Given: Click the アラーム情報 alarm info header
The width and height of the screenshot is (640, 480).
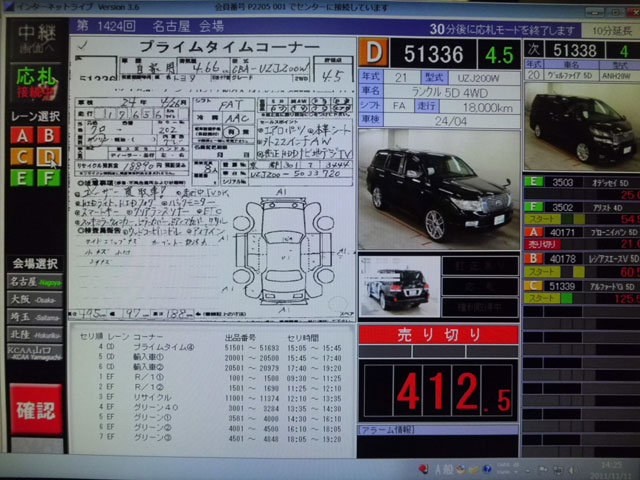Looking at the screenshot, I should 438,429.
